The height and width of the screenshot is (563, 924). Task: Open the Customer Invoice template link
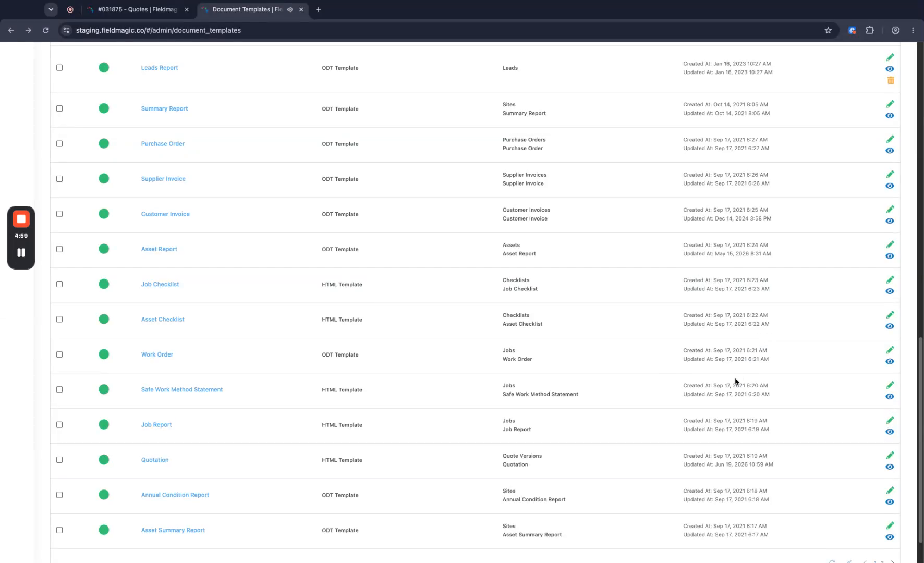[165, 214]
